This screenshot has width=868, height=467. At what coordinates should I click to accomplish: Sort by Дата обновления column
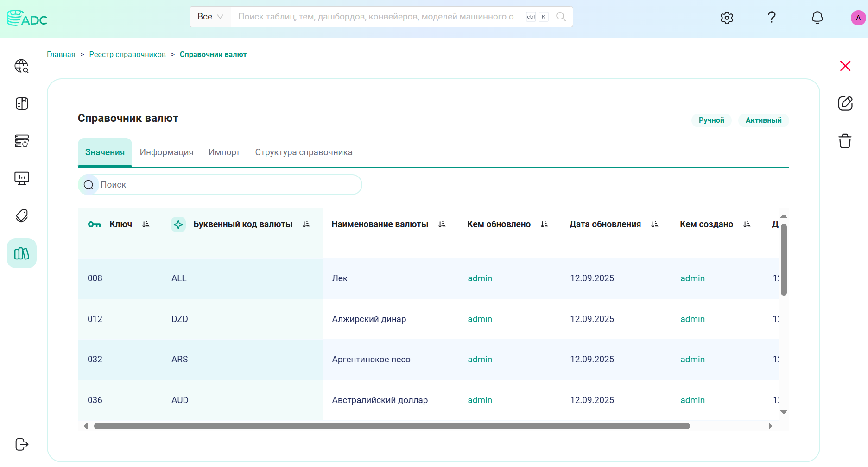[655, 224]
